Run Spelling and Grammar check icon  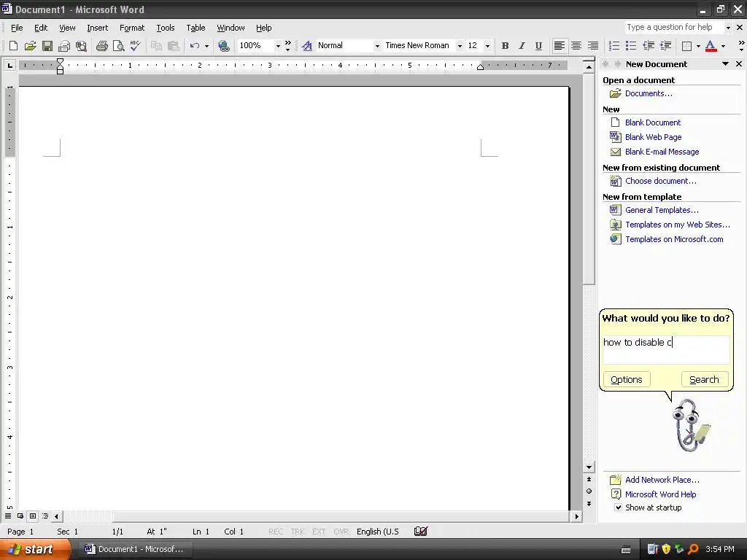[x=135, y=46]
